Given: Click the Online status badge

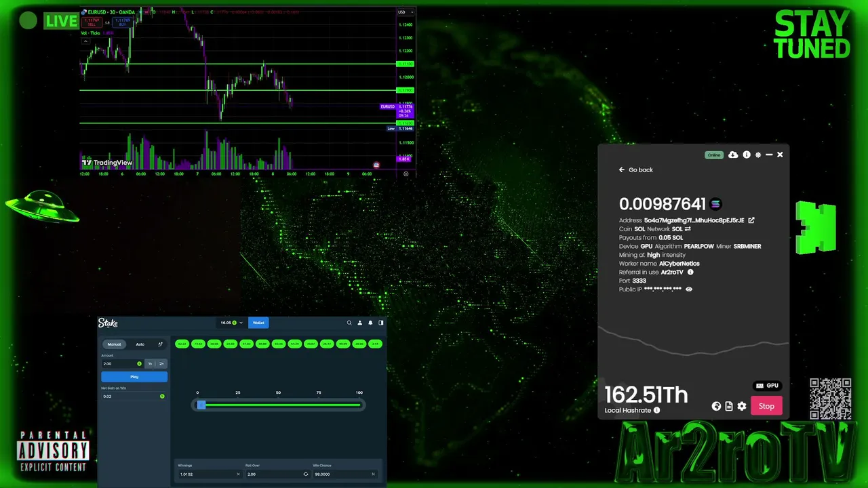Looking at the screenshot, I should [714, 155].
